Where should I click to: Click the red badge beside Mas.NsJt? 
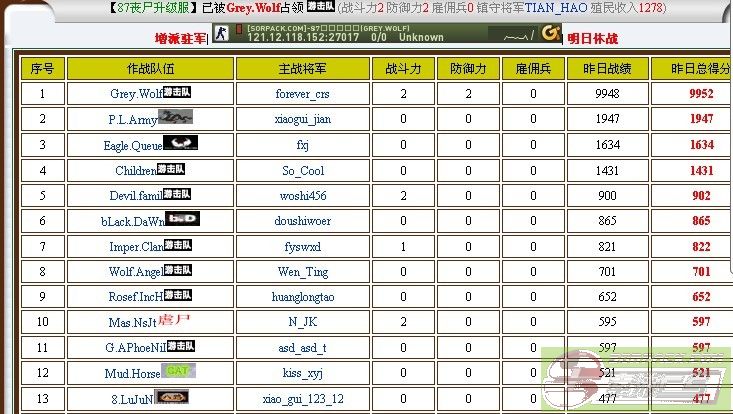(175, 321)
